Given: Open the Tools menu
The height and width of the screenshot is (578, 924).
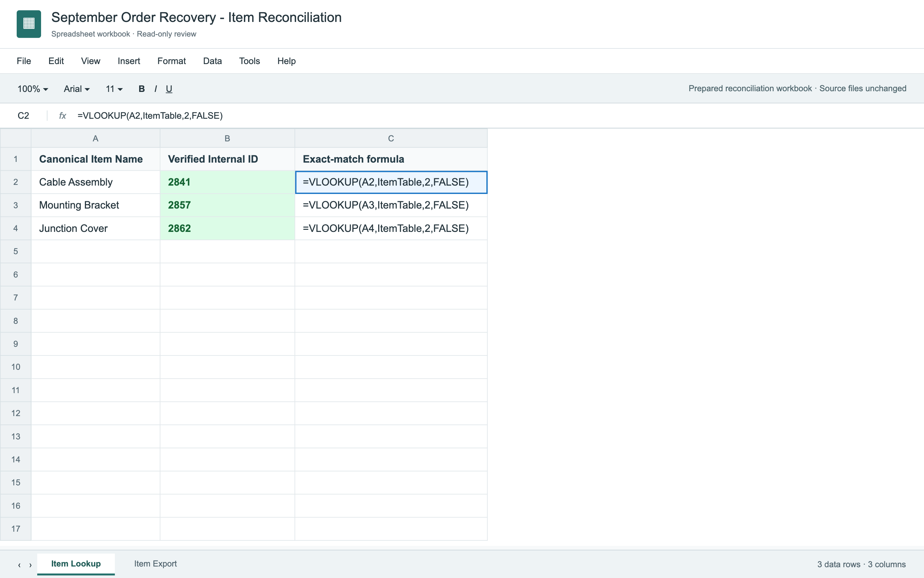Looking at the screenshot, I should click(249, 61).
